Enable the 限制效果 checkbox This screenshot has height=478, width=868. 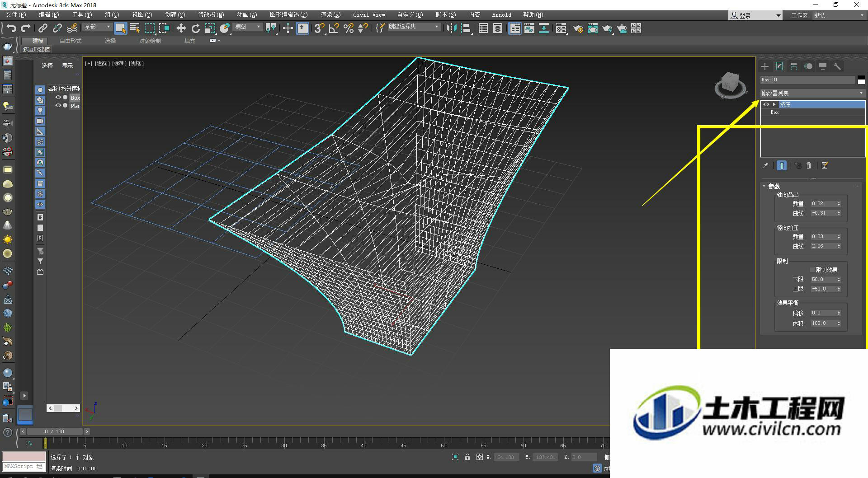click(812, 270)
